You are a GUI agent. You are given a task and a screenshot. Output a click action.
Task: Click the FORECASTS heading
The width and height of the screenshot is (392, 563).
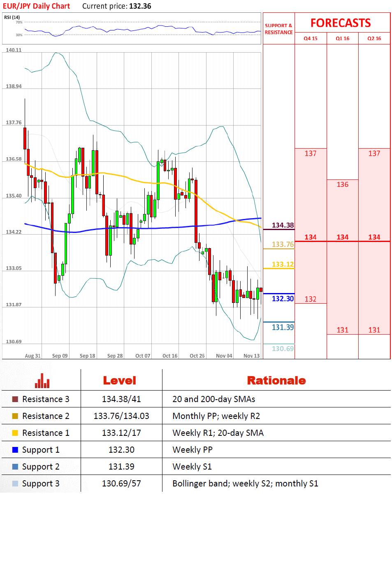[341, 23]
